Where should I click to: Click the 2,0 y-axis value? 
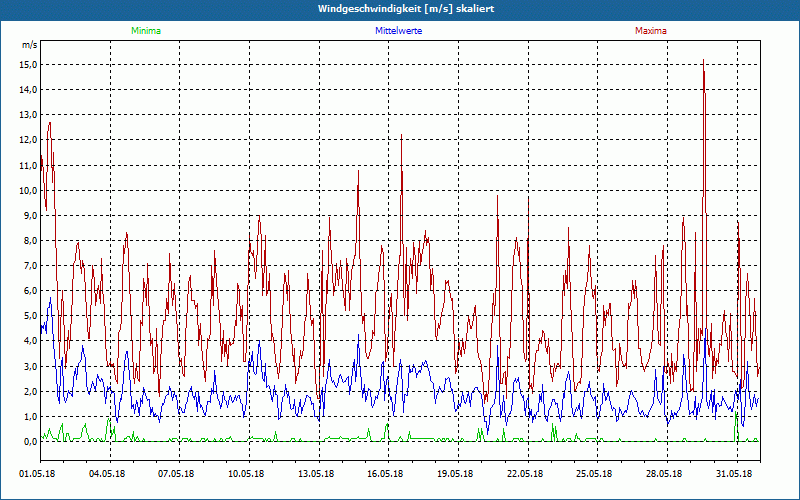click(x=31, y=391)
